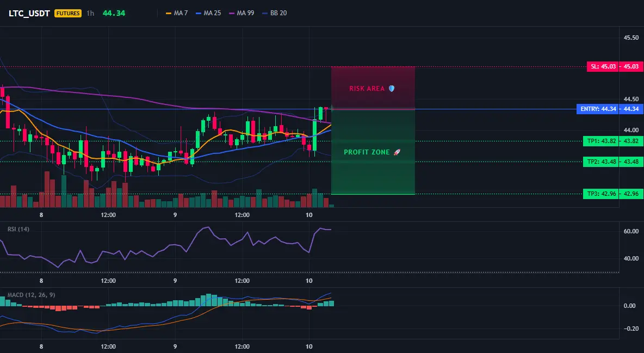The width and height of the screenshot is (644, 353).
Task: Click the 44.50 price axis value
Action: (631, 98)
